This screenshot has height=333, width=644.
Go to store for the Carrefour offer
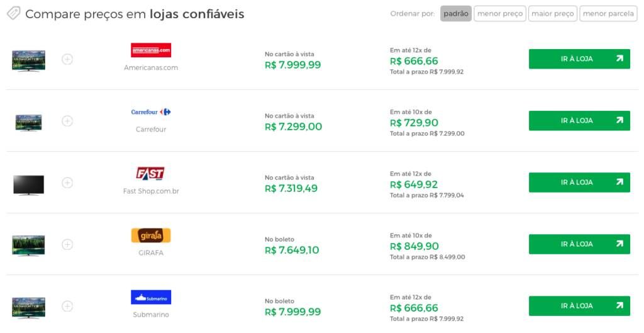point(579,121)
